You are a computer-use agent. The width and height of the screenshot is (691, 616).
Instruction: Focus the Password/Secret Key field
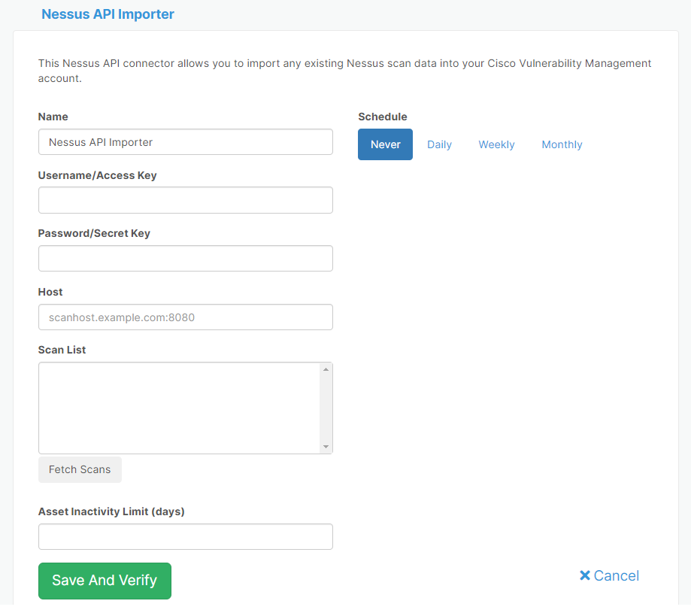pyautogui.click(x=186, y=259)
